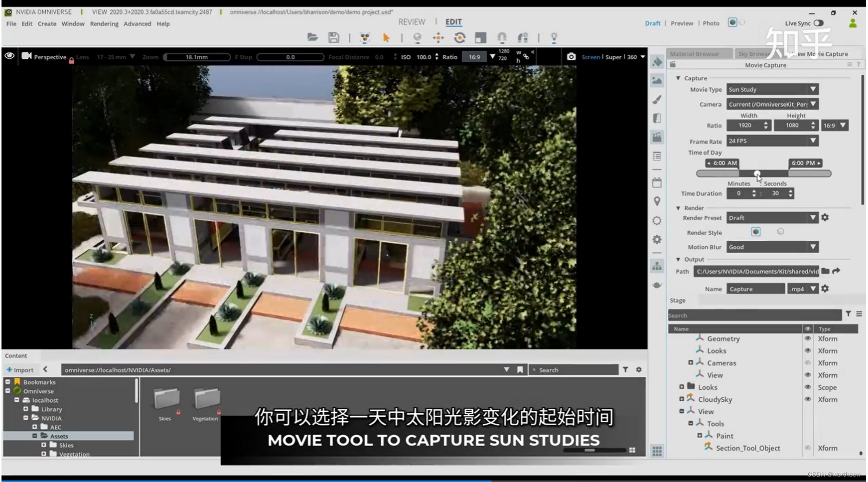Select the orange arrow selection tool

click(x=386, y=37)
